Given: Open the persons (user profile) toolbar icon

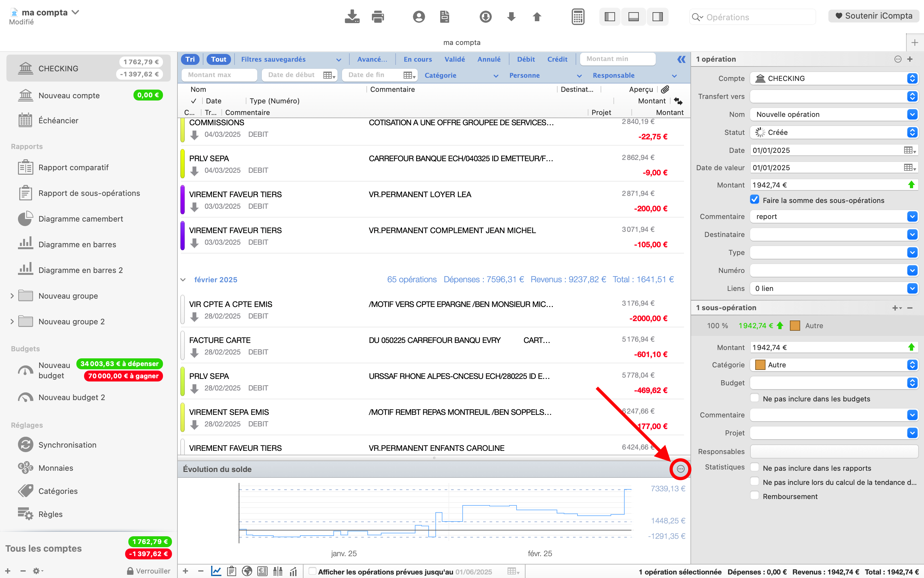Looking at the screenshot, I should (x=419, y=16).
